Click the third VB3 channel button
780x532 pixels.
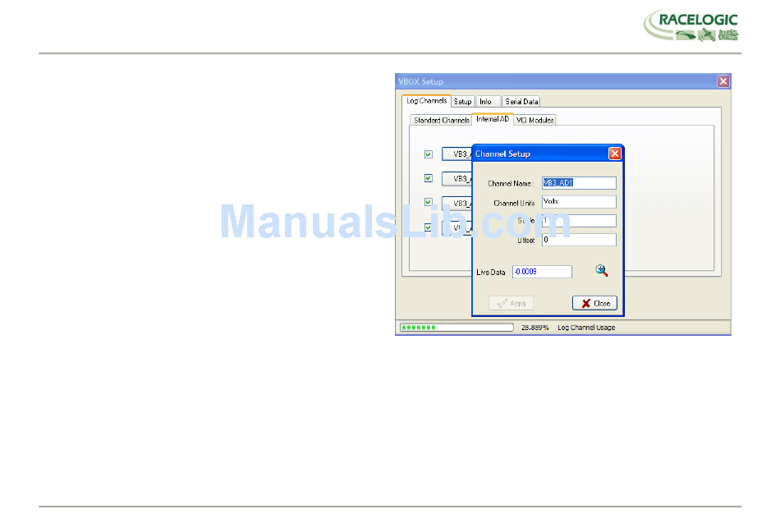coord(457,204)
